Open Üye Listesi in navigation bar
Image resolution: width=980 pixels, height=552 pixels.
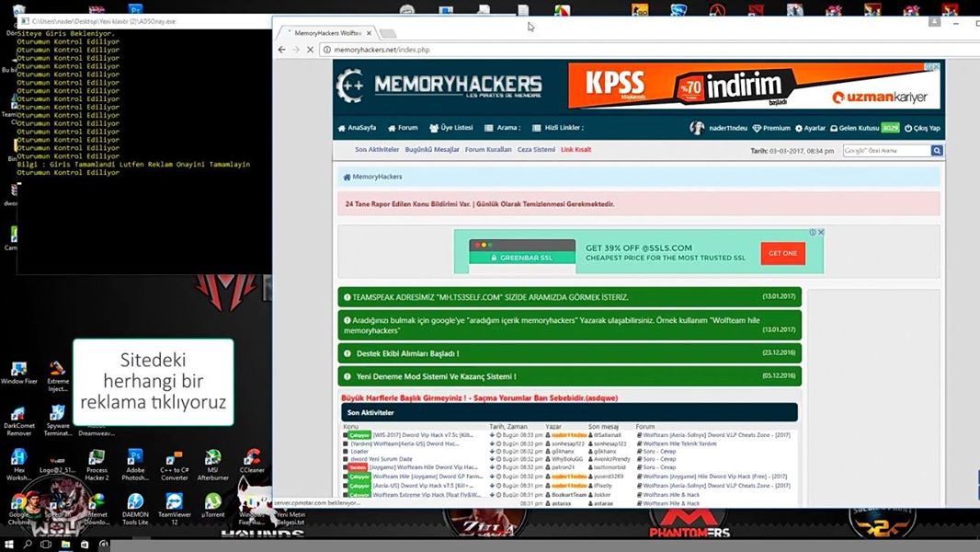pyautogui.click(x=451, y=128)
